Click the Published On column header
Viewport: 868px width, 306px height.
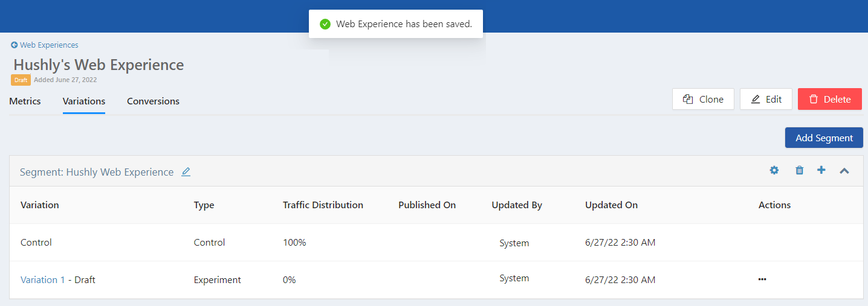[x=427, y=205]
